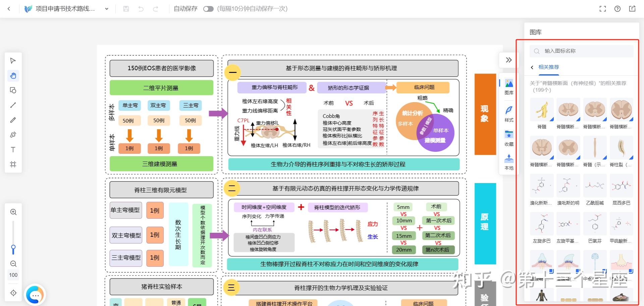The image size is (644, 306).
Task: Open the document title dropdown
Action: [x=106, y=9]
